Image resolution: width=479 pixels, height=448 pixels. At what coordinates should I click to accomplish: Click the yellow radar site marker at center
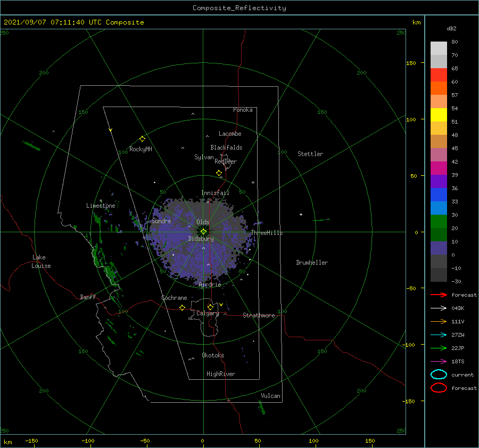203,232
